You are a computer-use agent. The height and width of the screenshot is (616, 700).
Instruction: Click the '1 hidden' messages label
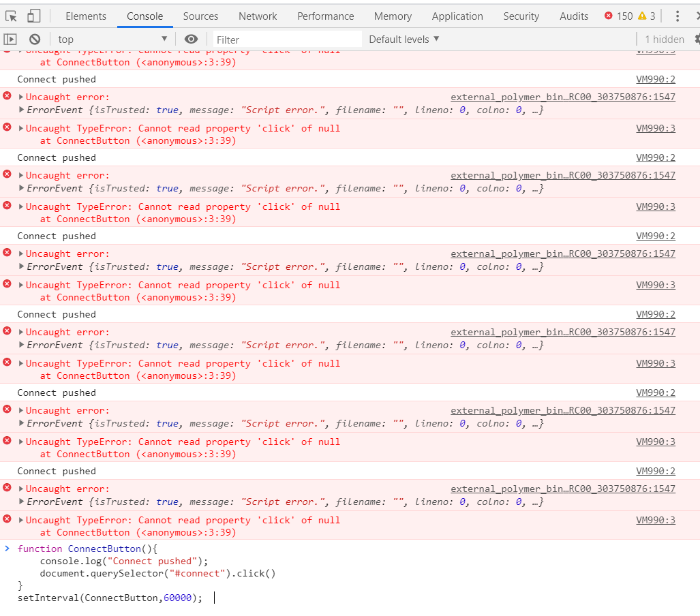pyautogui.click(x=665, y=40)
